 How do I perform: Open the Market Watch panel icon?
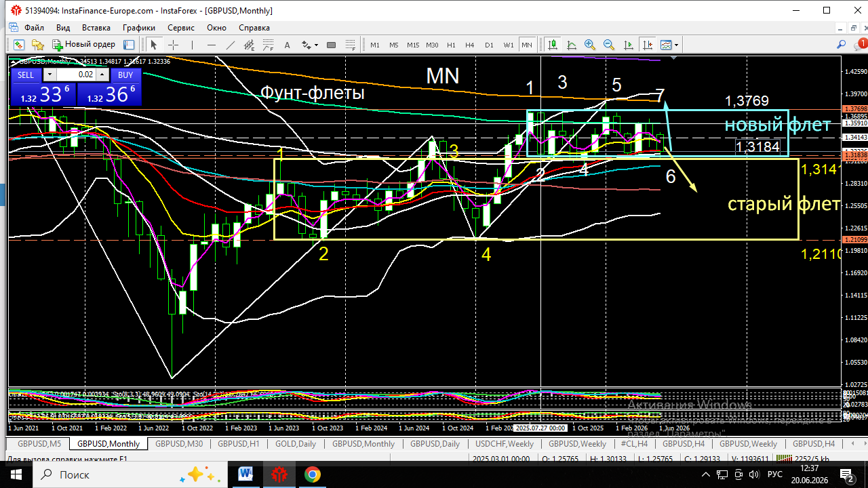pyautogui.click(x=18, y=45)
